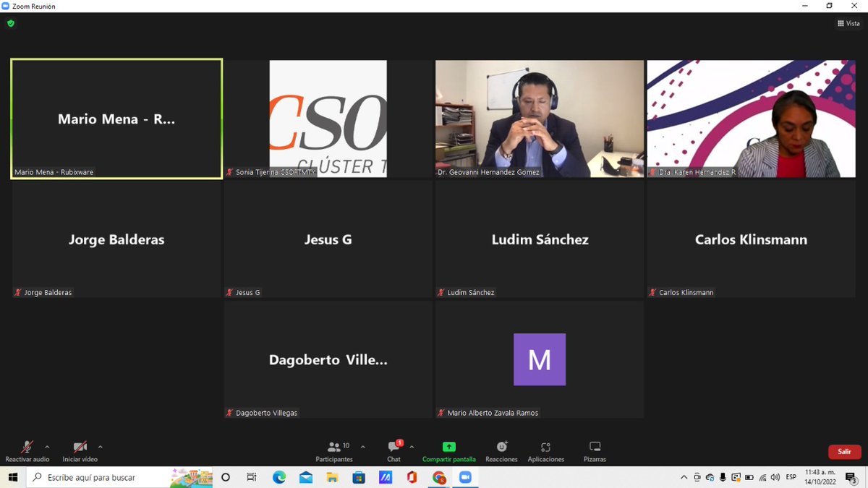868x488 pixels.
Task: Click the red Salir button
Action: click(844, 451)
